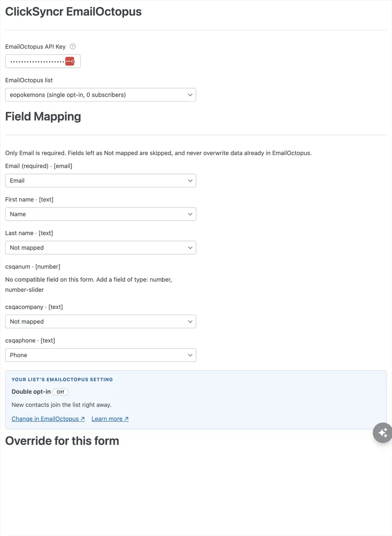The width and height of the screenshot is (392, 536).
Task: Click the EmailOctopus list label
Action: coord(29,80)
